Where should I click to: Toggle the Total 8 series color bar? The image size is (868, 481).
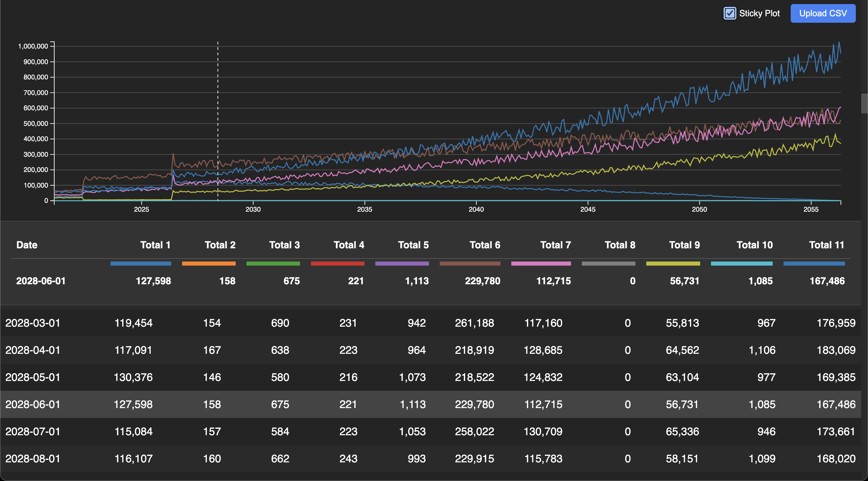point(608,264)
